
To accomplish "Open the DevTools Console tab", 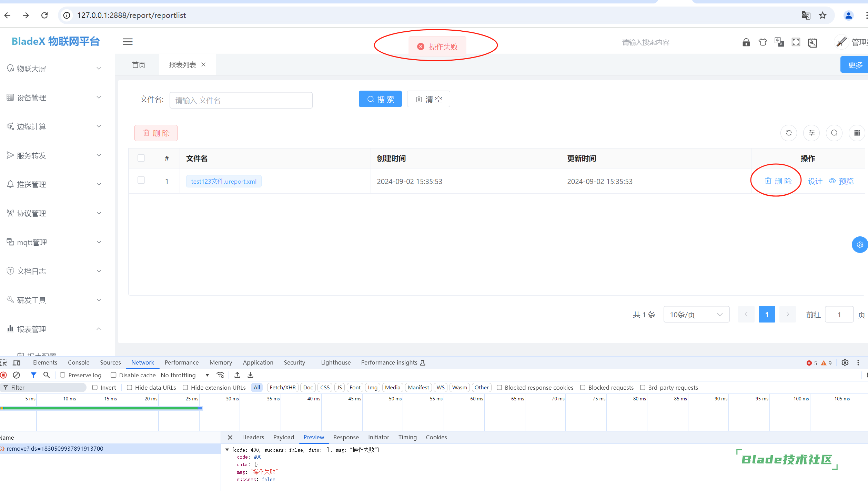I will coord(79,362).
